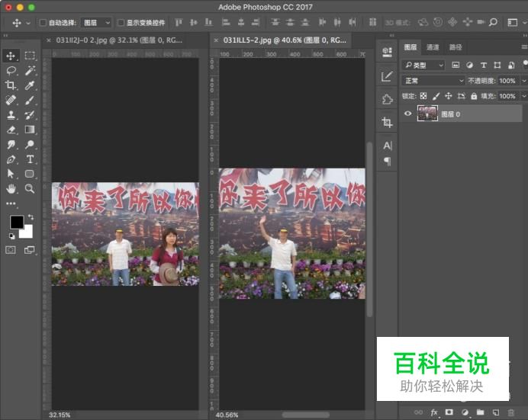Expand the 不透明度 opacity dropdown arrow
528x420 pixels.
pos(523,81)
